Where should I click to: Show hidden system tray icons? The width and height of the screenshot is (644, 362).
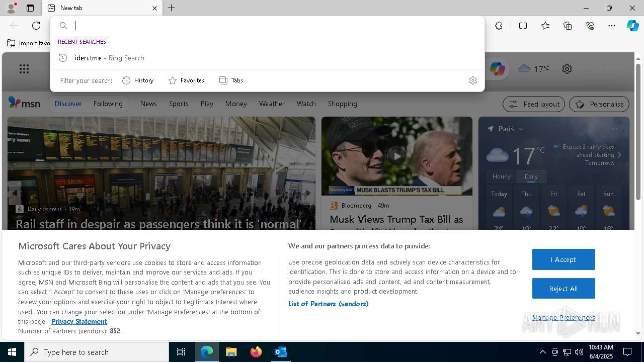542,352
